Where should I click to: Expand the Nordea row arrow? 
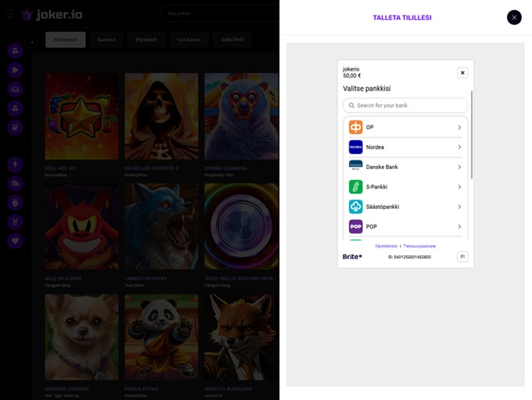(x=459, y=147)
